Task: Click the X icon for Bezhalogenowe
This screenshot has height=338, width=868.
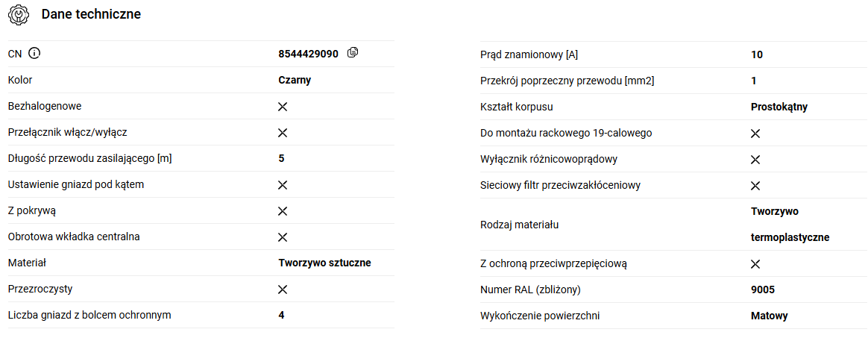Action: pos(283,107)
